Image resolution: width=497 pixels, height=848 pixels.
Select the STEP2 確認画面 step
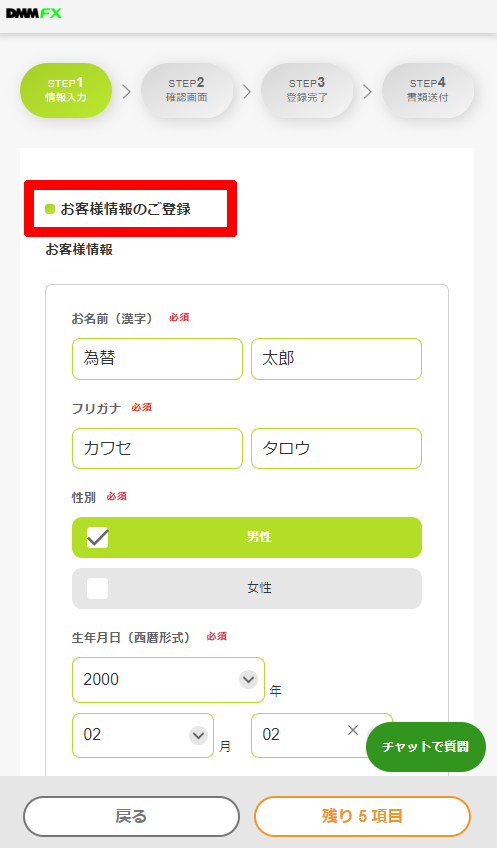click(187, 90)
